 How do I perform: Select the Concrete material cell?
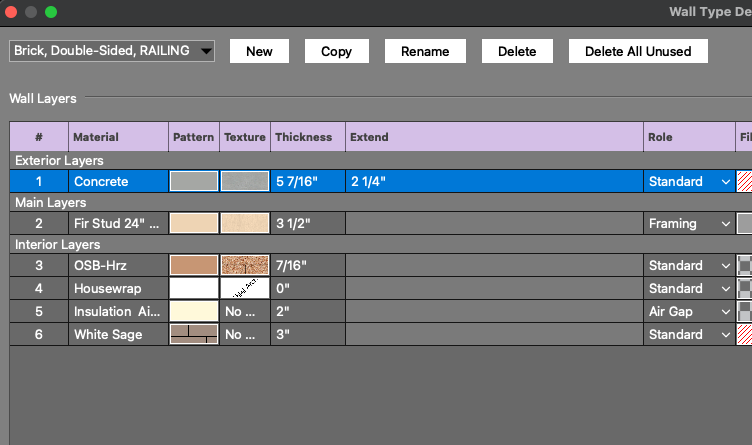[118, 181]
